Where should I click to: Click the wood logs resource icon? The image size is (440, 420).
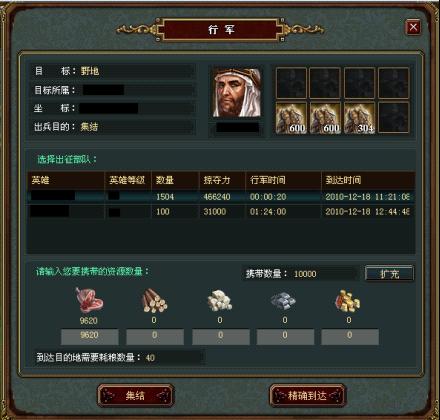pyautogui.click(x=154, y=301)
